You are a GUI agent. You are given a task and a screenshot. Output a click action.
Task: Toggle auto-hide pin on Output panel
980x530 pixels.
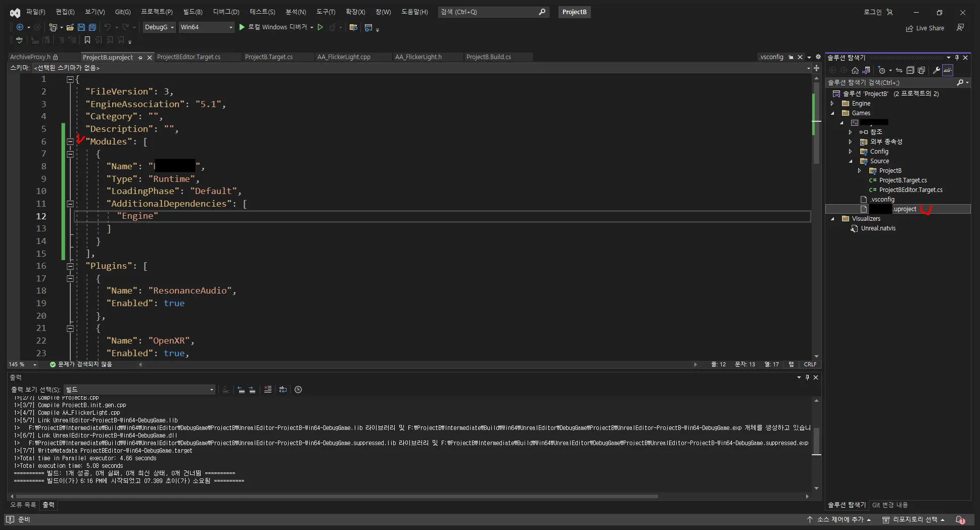tap(807, 377)
